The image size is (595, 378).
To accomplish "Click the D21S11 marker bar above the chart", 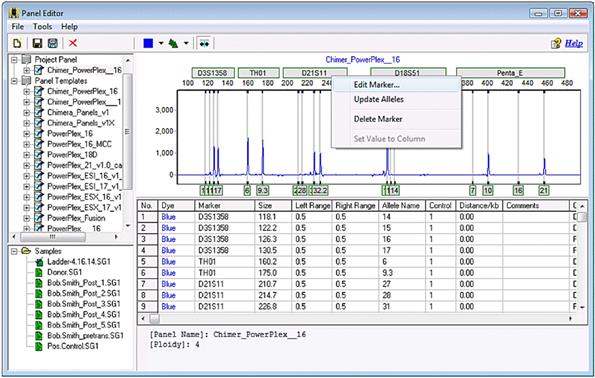I will [x=314, y=73].
